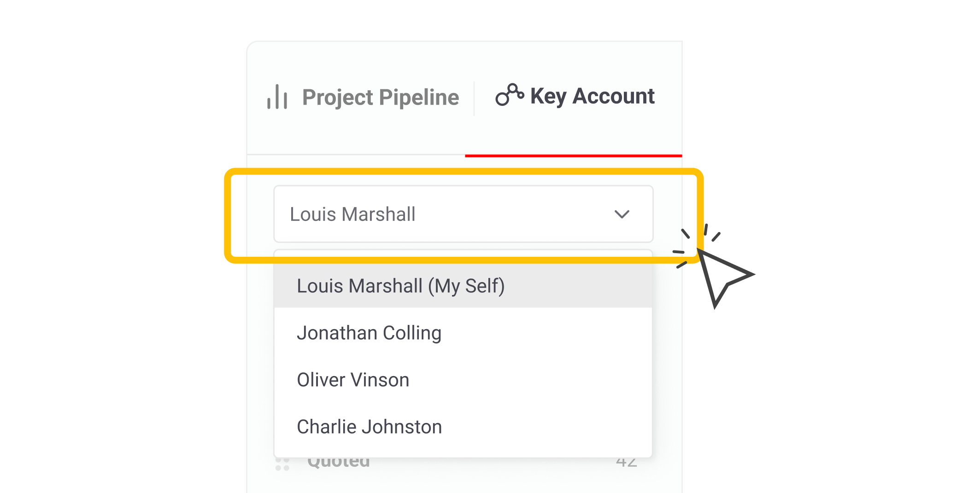The height and width of the screenshot is (493, 980).
Task: Click the Key Account connected nodes icon
Action: 509,95
